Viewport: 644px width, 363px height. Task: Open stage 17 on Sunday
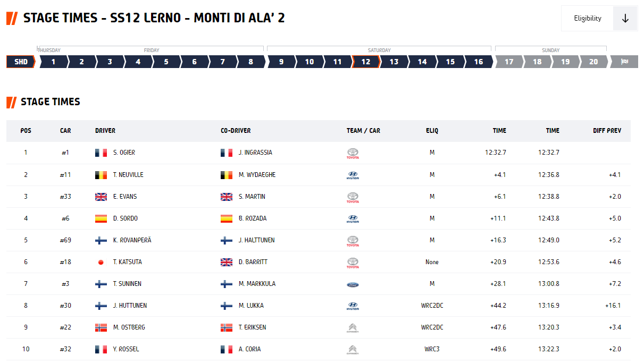509,62
